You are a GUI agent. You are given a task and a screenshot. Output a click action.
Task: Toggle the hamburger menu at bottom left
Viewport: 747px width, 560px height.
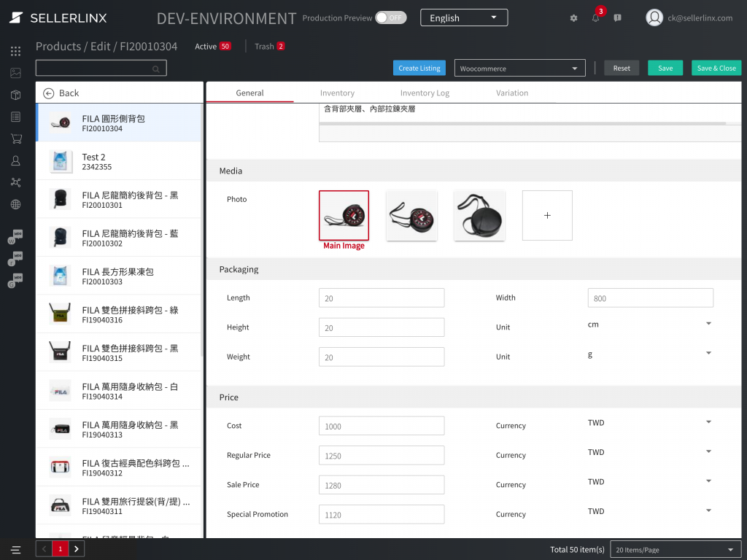point(16,550)
